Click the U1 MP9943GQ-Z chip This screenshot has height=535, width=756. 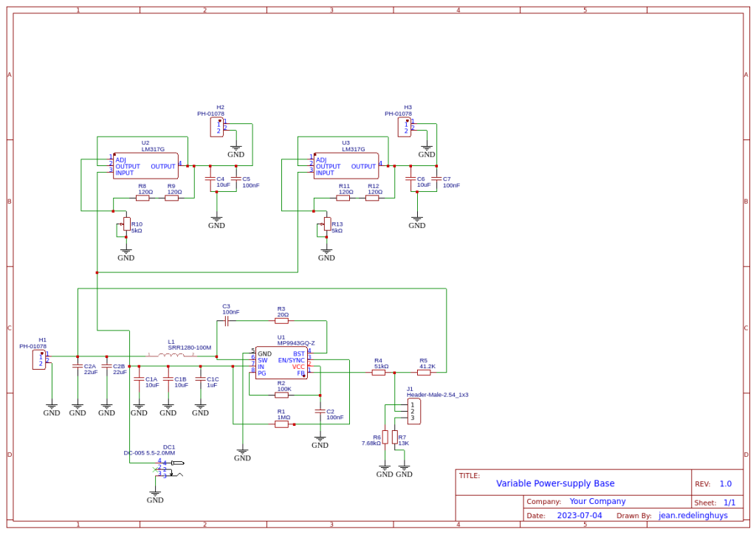pos(281,363)
